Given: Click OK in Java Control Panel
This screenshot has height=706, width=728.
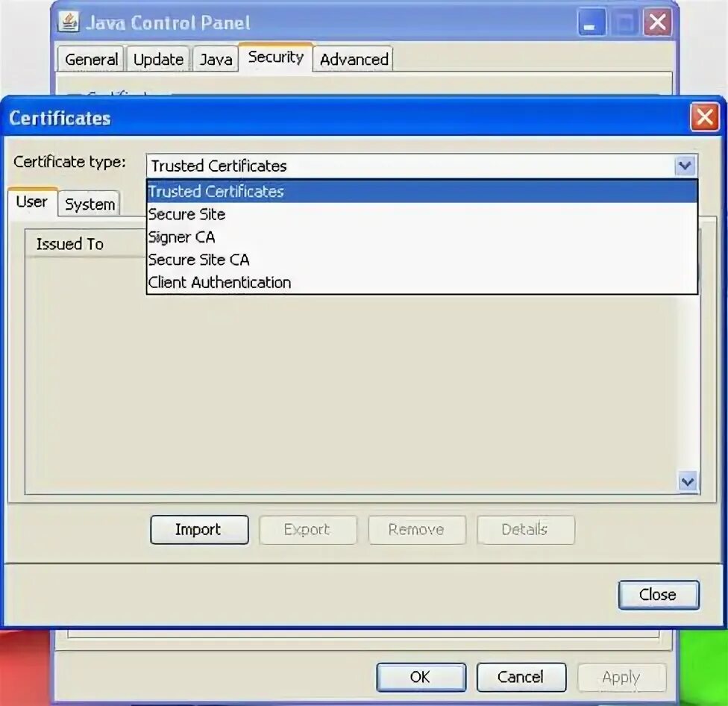Looking at the screenshot, I should click(421, 677).
